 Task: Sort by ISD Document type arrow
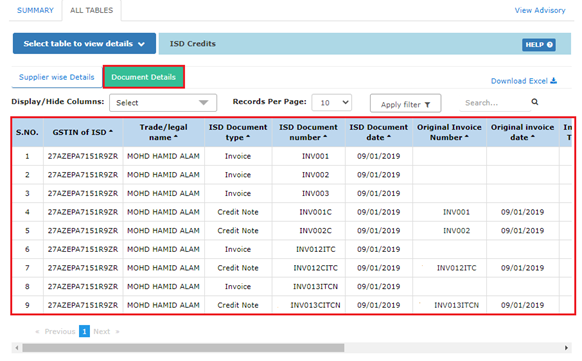[248, 137]
